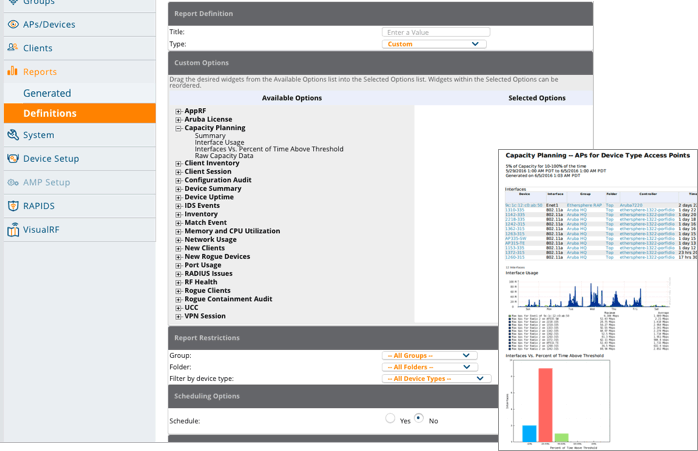Click the RAPIDS shield icon
698x451 pixels.
tap(12, 206)
